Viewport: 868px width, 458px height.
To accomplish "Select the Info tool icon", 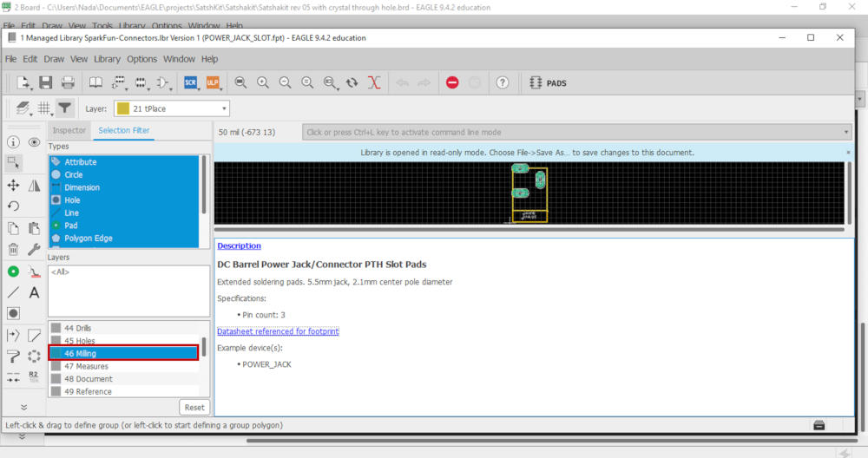I will pos(13,142).
